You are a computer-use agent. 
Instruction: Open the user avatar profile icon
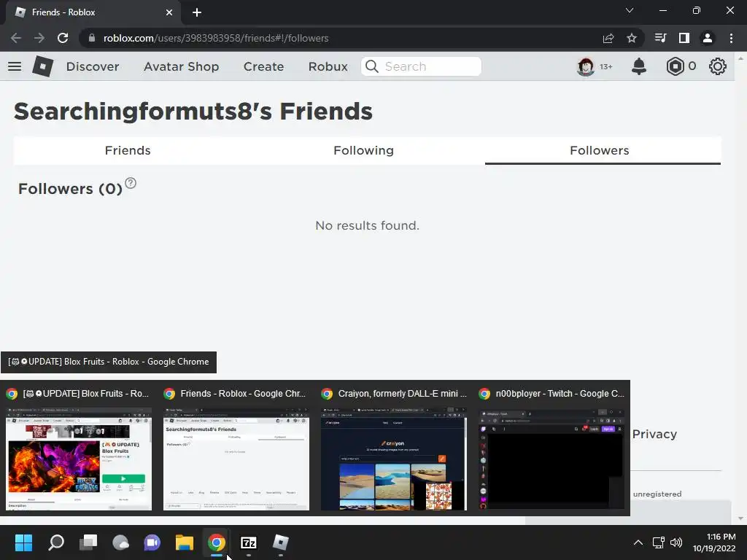pyautogui.click(x=586, y=66)
